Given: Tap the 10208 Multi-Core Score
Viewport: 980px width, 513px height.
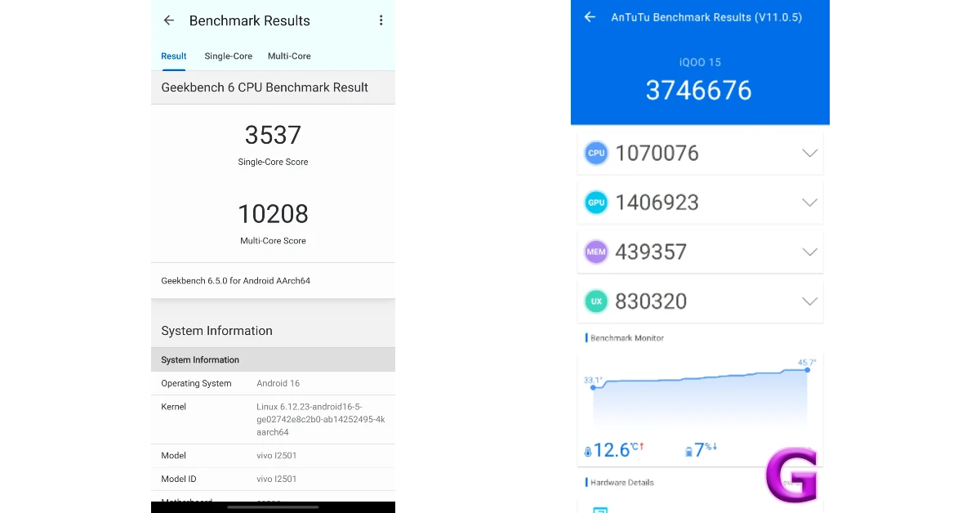Looking at the screenshot, I should [273, 214].
